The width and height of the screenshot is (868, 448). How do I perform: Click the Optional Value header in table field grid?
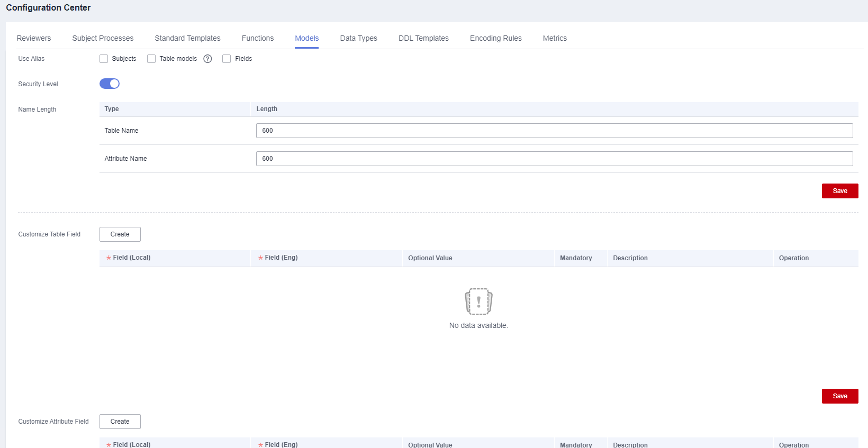pyautogui.click(x=430, y=258)
